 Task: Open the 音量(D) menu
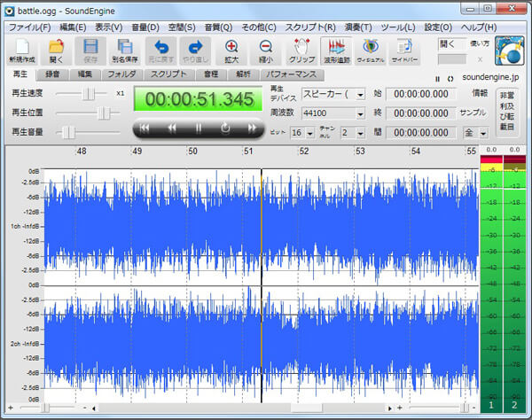(145, 27)
